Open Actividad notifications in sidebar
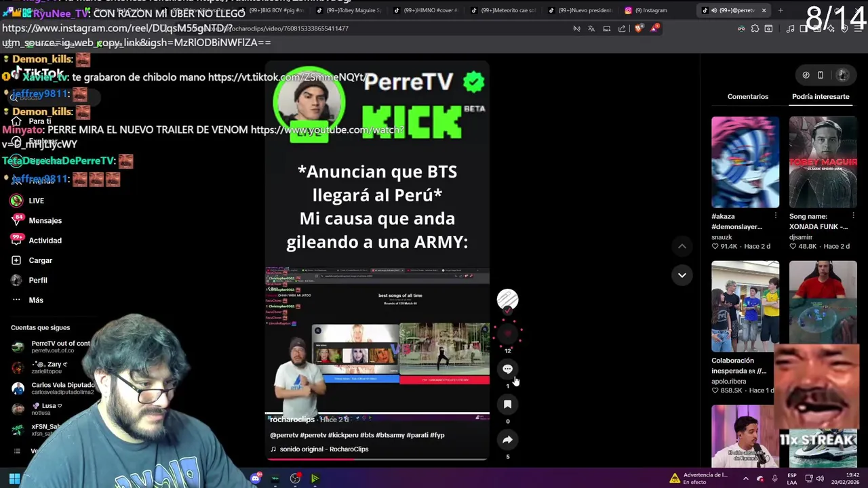Image resolution: width=868 pixels, height=488 pixels. click(x=36, y=241)
